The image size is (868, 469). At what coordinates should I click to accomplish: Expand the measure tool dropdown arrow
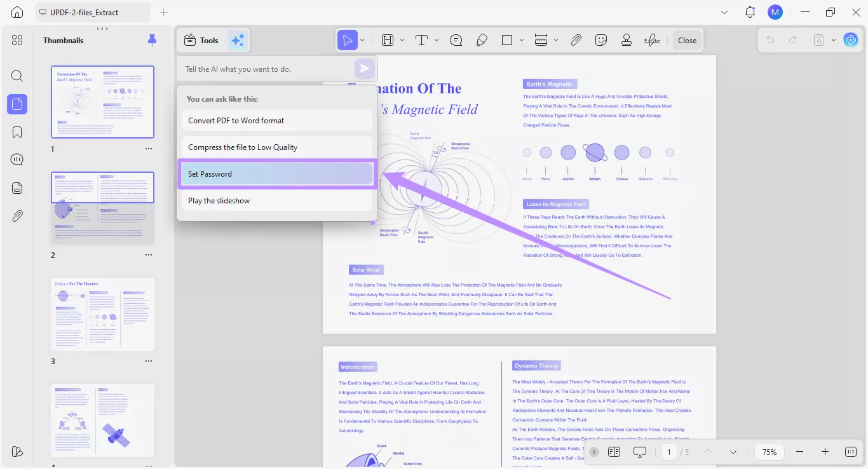pos(556,40)
